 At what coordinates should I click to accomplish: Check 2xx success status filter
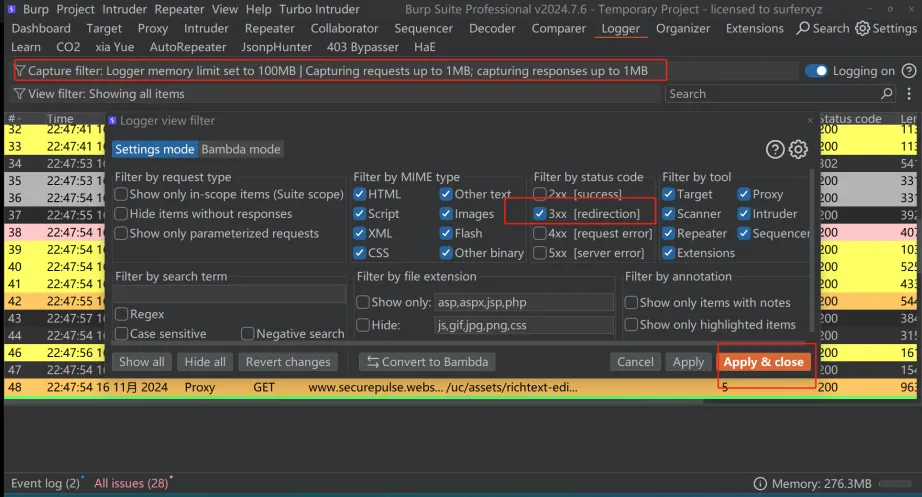[540, 194]
